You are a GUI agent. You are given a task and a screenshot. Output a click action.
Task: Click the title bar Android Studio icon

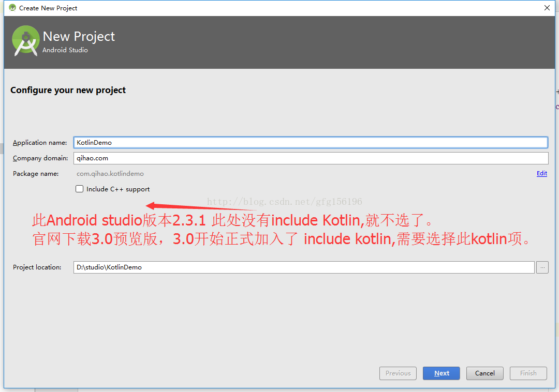click(12, 8)
